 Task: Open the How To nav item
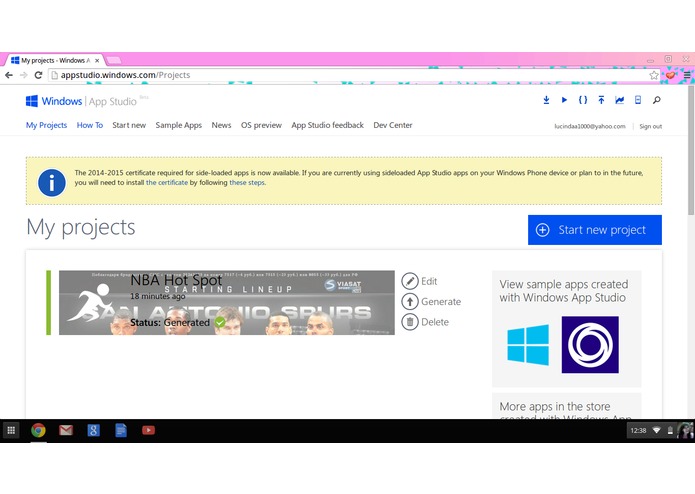90,125
